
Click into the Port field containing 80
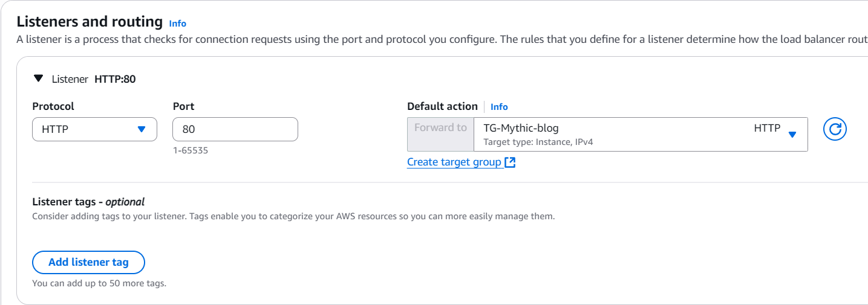coord(235,129)
